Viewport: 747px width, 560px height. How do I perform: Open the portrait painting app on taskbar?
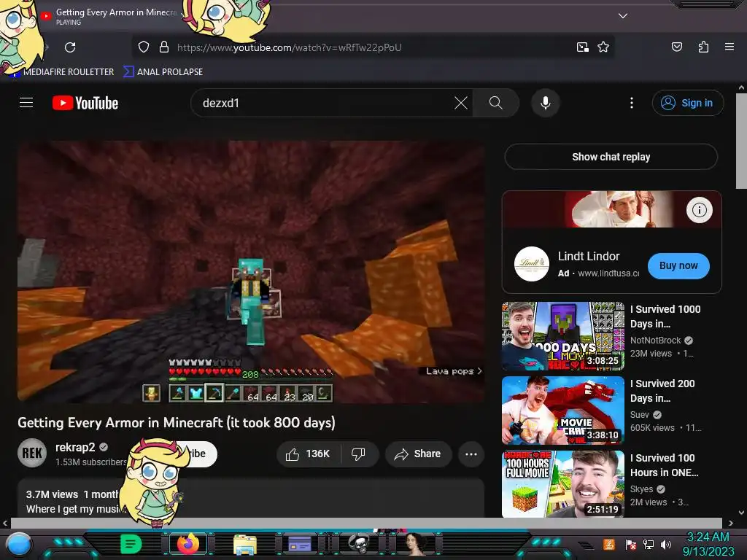point(415,544)
